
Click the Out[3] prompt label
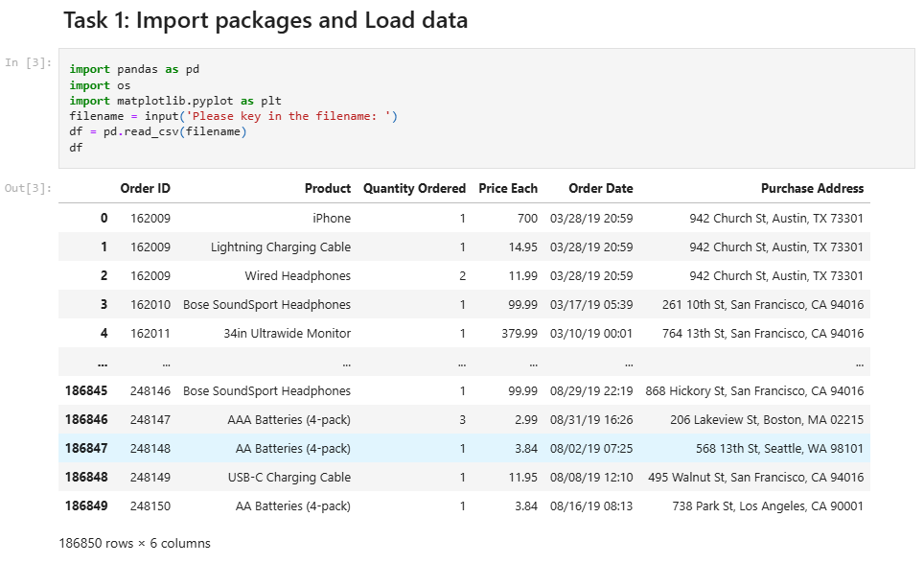pyautogui.click(x=29, y=188)
